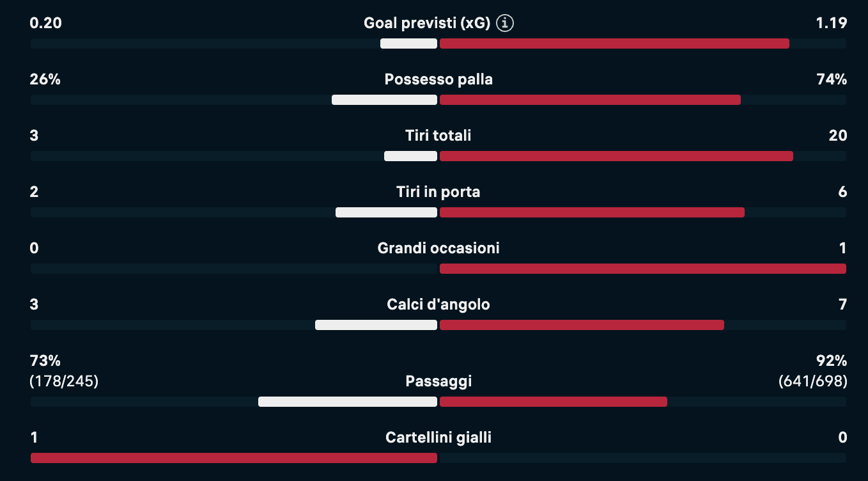
Task: Click the red yellow cards bar
Action: (x=234, y=458)
